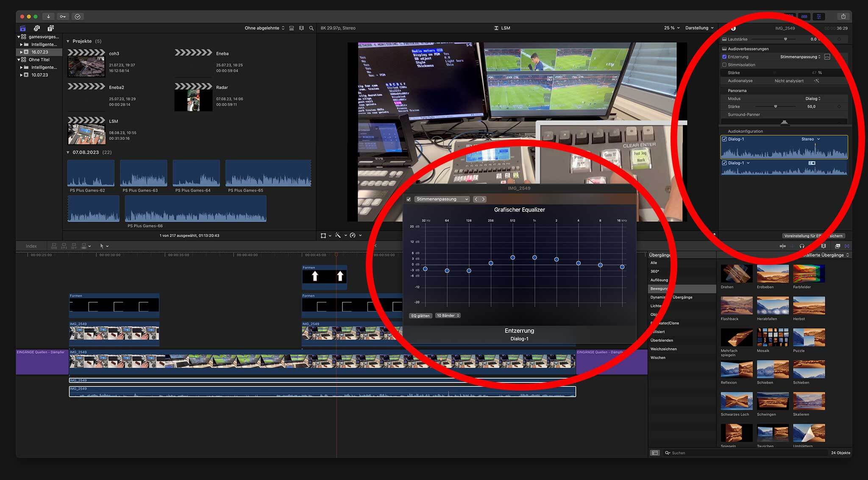Open the Photos and Audio sidebar icon
Screen dimensions: 868x480
[37, 28]
